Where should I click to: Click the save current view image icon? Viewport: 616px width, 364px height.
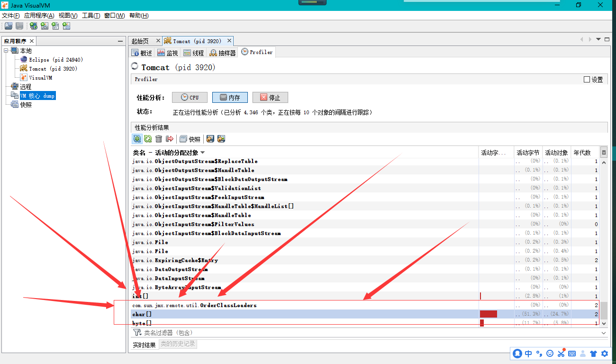pos(221,139)
